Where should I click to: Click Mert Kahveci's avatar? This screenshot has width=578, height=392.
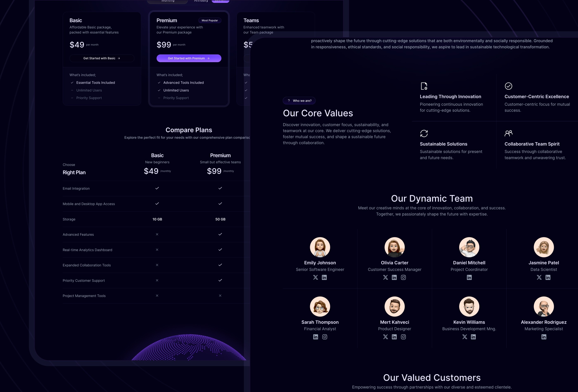coord(394,307)
